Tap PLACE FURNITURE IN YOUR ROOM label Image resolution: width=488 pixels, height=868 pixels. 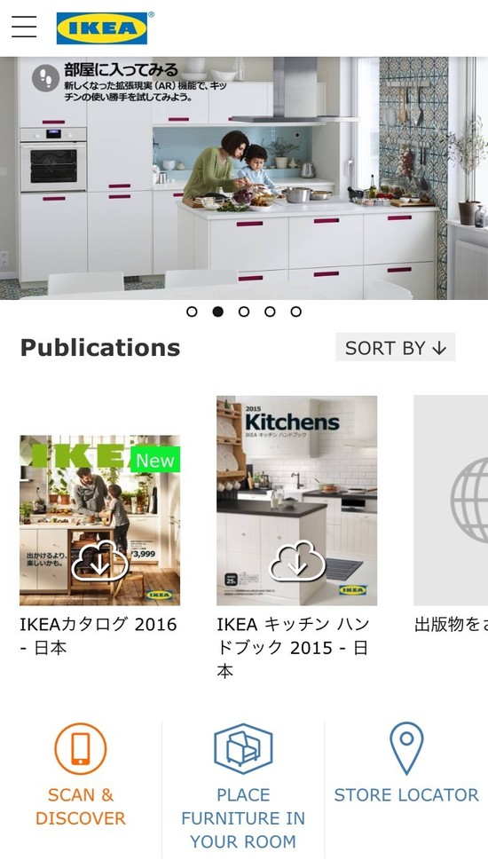click(243, 818)
